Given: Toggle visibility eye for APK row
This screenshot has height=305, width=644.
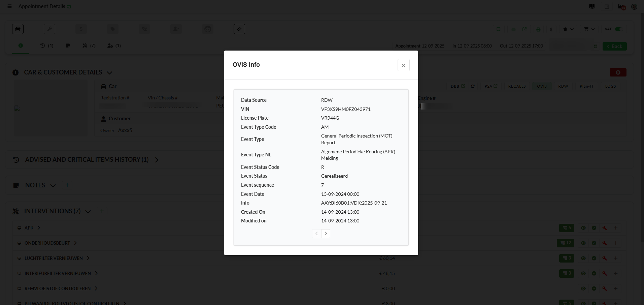Looking at the screenshot, I should click(x=583, y=228).
